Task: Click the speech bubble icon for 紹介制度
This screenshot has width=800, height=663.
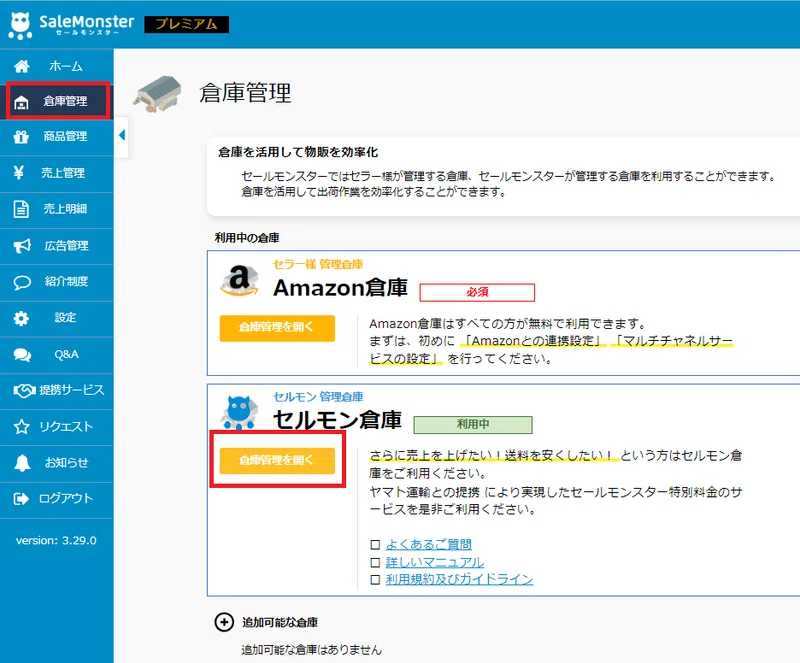Action: pyautogui.click(x=22, y=282)
